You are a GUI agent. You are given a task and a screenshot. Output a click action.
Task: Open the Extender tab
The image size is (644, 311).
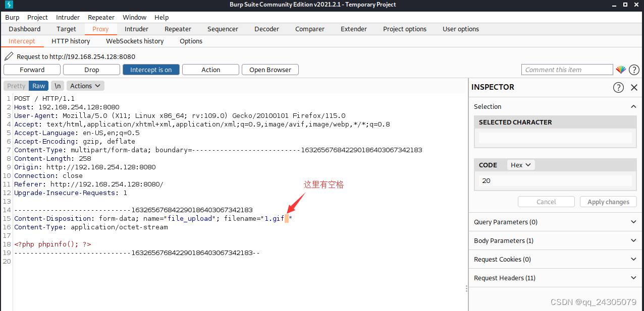coord(354,29)
